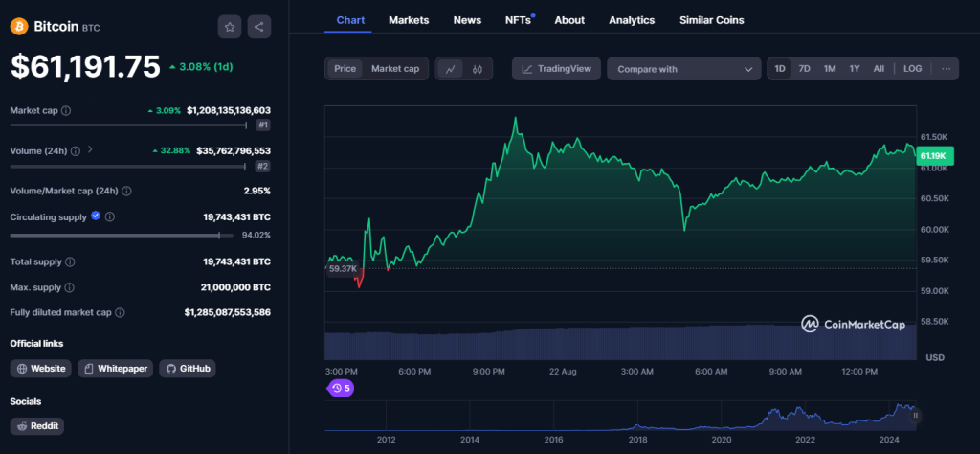The image size is (980, 454).
Task: Click Circulating supply info icon
Action: (110, 217)
